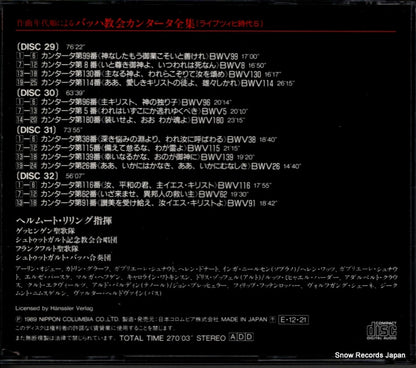Viewport: 416px width, 368px height.
Task: Click the BWV139 cantata label
Action: 217,157
